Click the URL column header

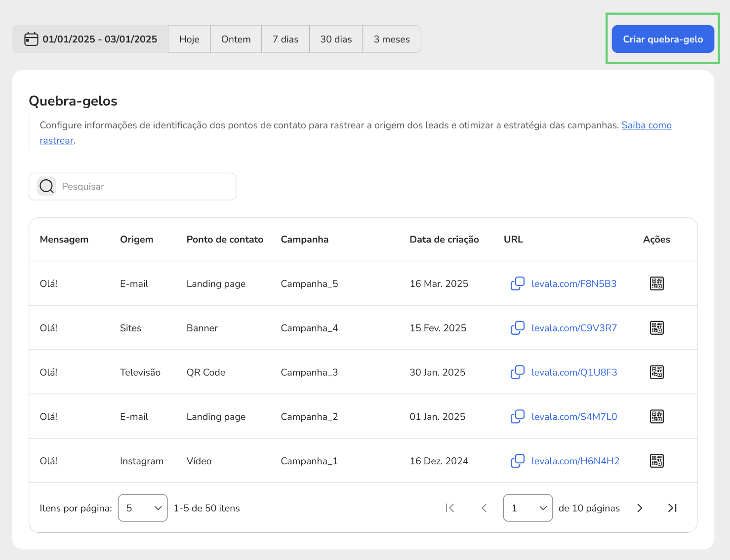click(513, 240)
